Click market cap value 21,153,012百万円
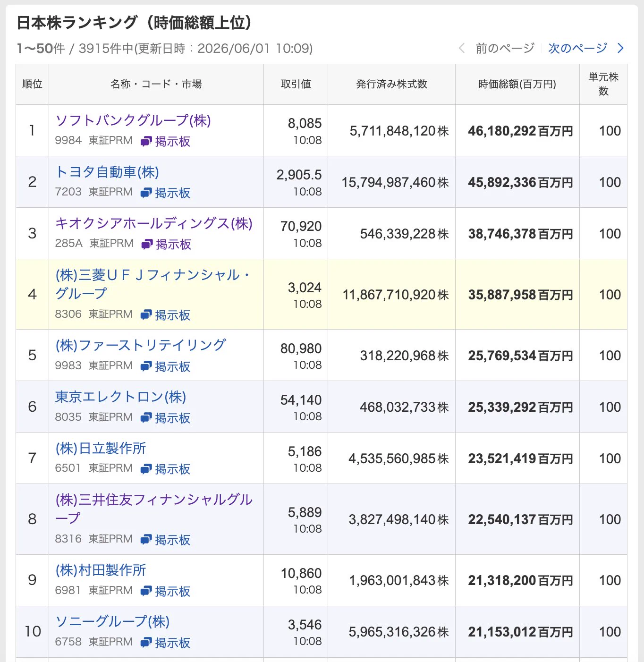644x662 pixels. [x=520, y=632]
